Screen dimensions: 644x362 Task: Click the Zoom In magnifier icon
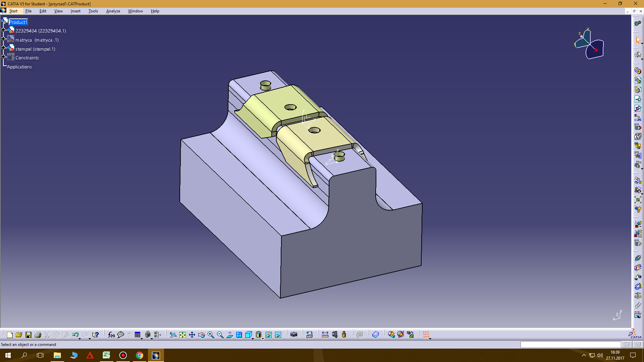[x=211, y=335]
